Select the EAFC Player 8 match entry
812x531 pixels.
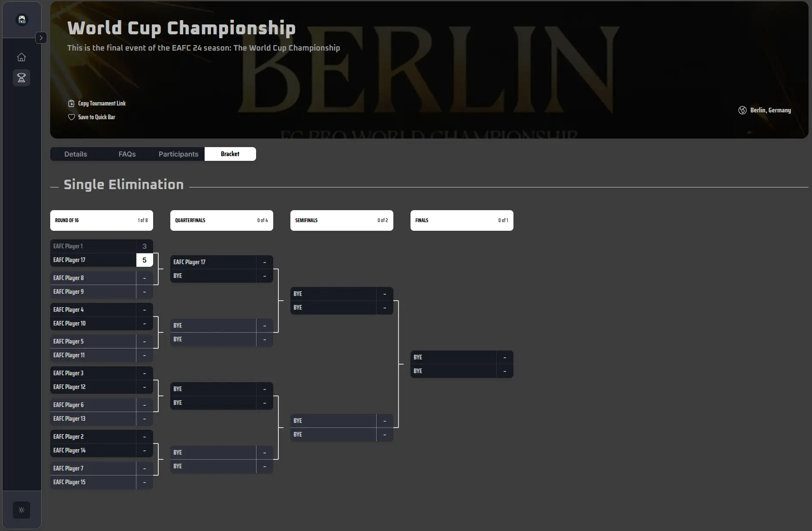[x=102, y=278]
